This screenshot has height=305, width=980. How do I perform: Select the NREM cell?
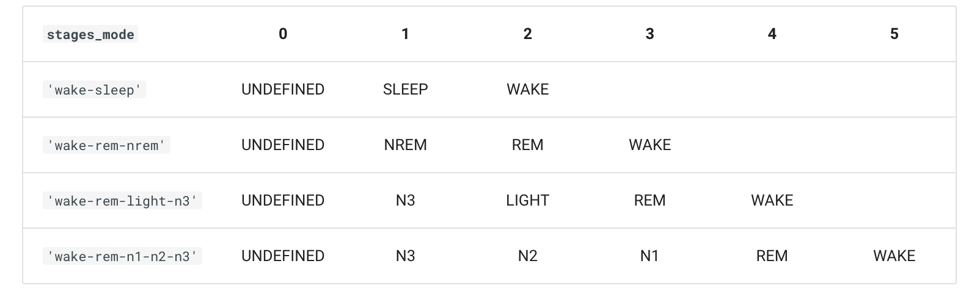coord(405,145)
